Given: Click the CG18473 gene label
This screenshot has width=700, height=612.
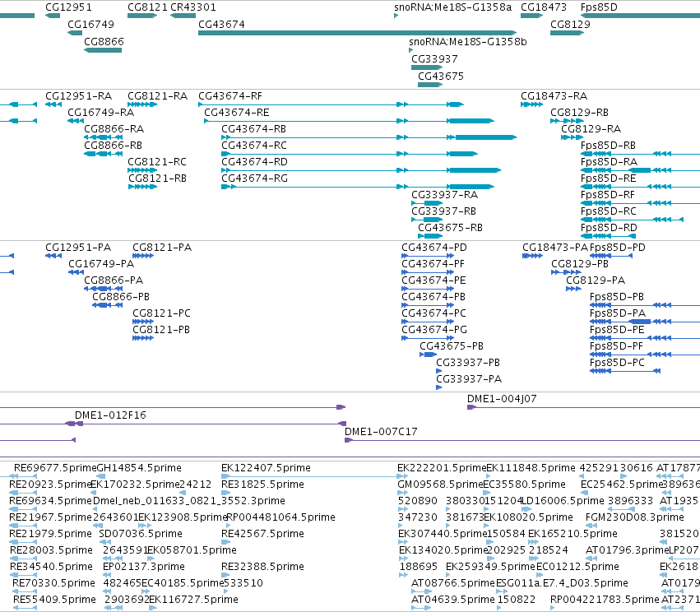Looking at the screenshot, I should tap(544, 7).
